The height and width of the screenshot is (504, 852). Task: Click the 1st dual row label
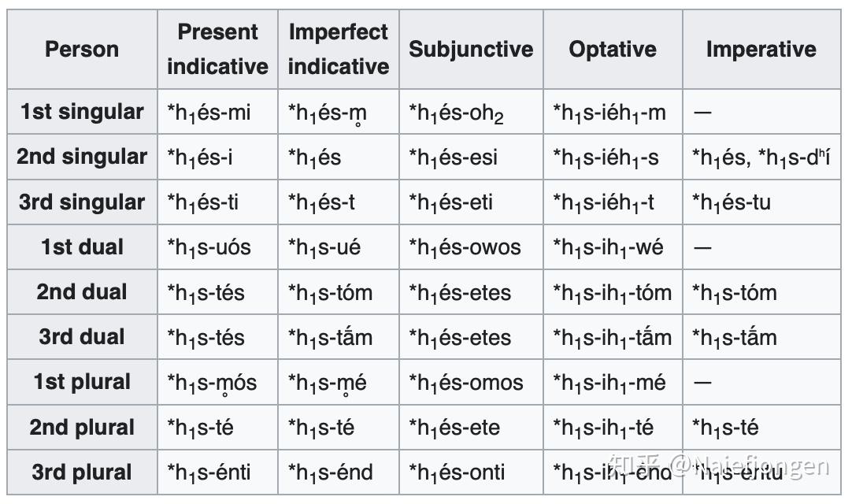click(82, 247)
